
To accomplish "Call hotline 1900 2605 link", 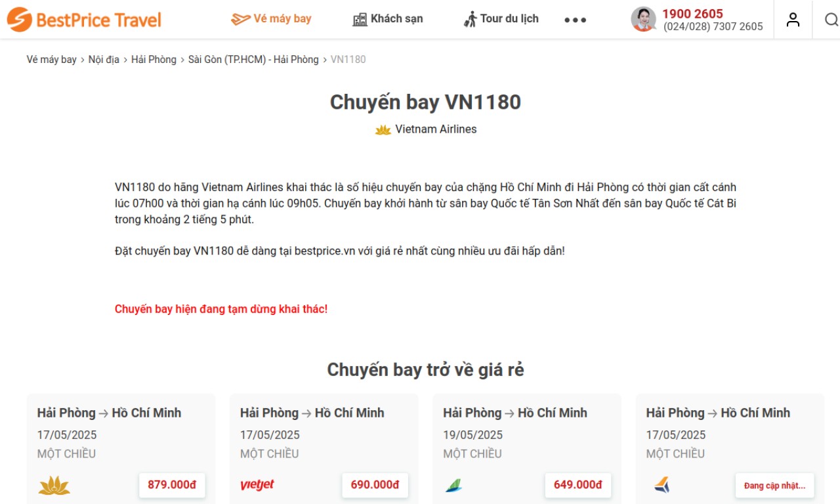I will point(692,14).
